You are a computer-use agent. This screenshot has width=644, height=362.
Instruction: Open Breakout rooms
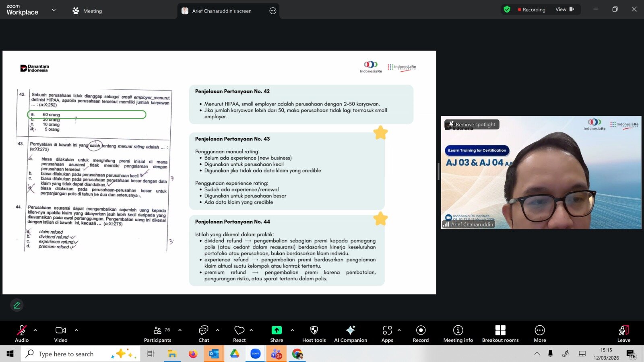[500, 334]
